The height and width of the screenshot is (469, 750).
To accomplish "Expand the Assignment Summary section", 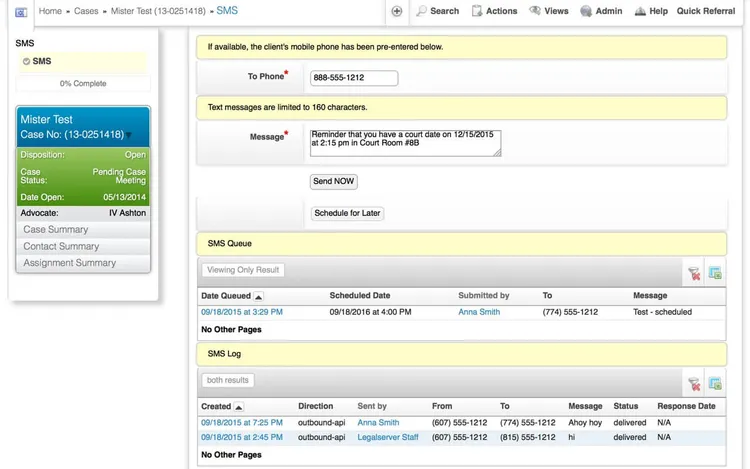I will pyautogui.click(x=83, y=263).
